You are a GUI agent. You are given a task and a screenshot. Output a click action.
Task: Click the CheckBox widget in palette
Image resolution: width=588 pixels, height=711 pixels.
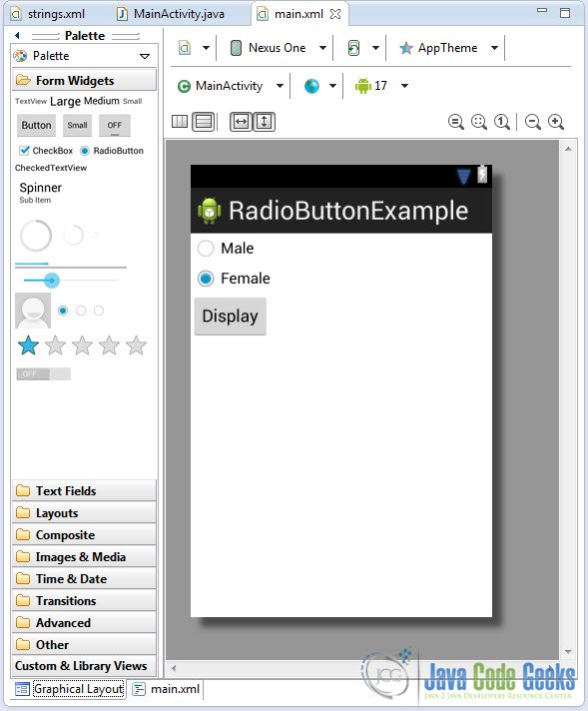pyautogui.click(x=46, y=151)
